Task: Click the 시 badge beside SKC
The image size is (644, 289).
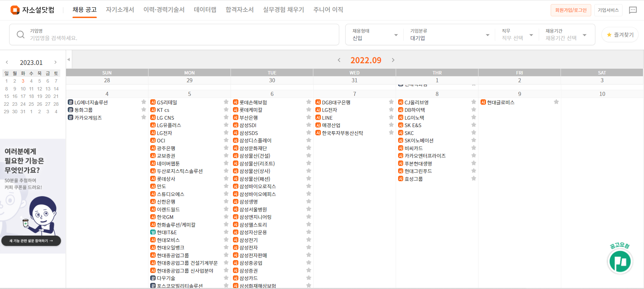Action: coord(401,133)
